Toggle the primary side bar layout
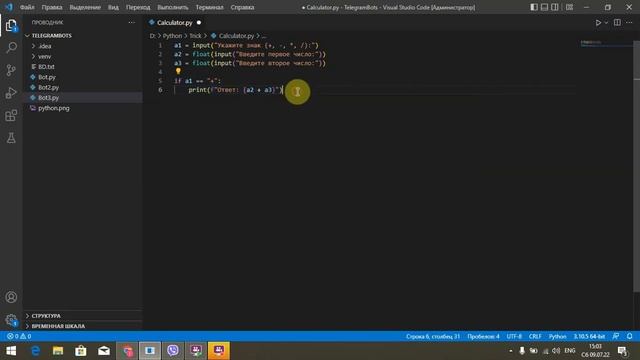This screenshot has height=360, width=640. click(x=534, y=7)
